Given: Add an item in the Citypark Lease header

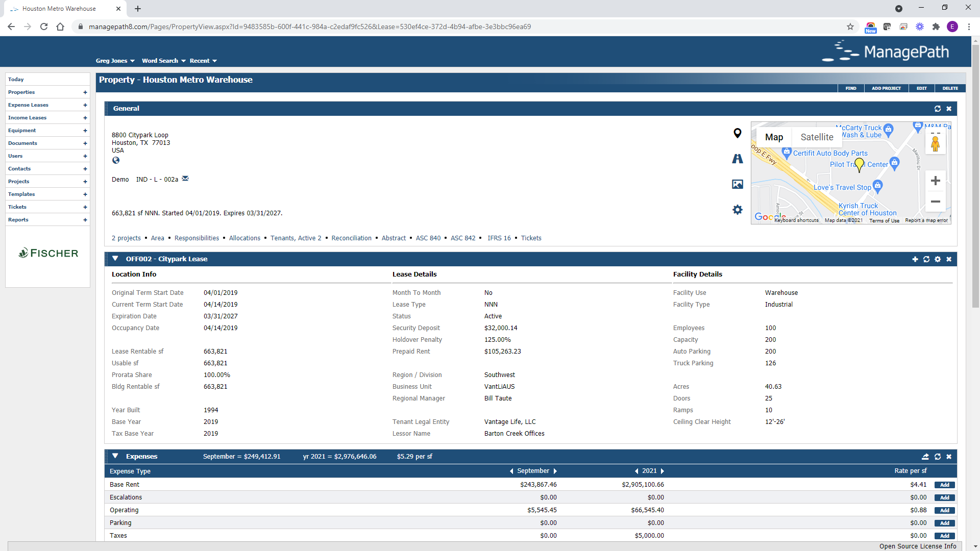Looking at the screenshot, I should pos(915,259).
